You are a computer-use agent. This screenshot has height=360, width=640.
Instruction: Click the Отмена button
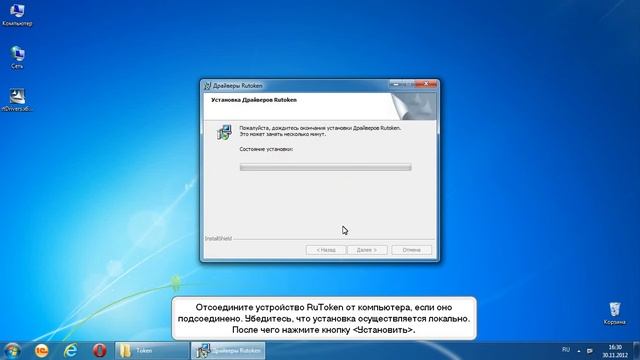click(411, 250)
